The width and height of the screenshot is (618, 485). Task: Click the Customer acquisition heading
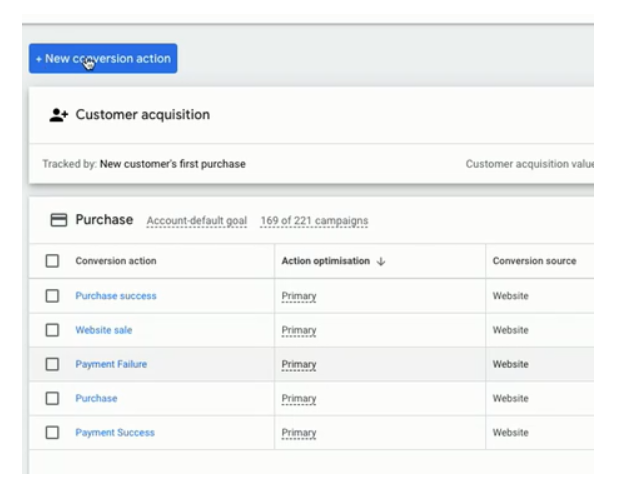[143, 115]
